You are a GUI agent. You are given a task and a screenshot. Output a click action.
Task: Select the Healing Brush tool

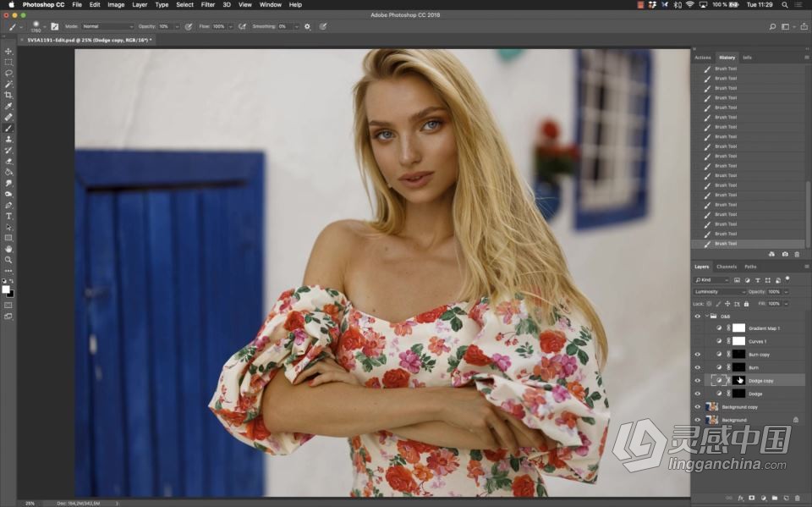coord(8,117)
